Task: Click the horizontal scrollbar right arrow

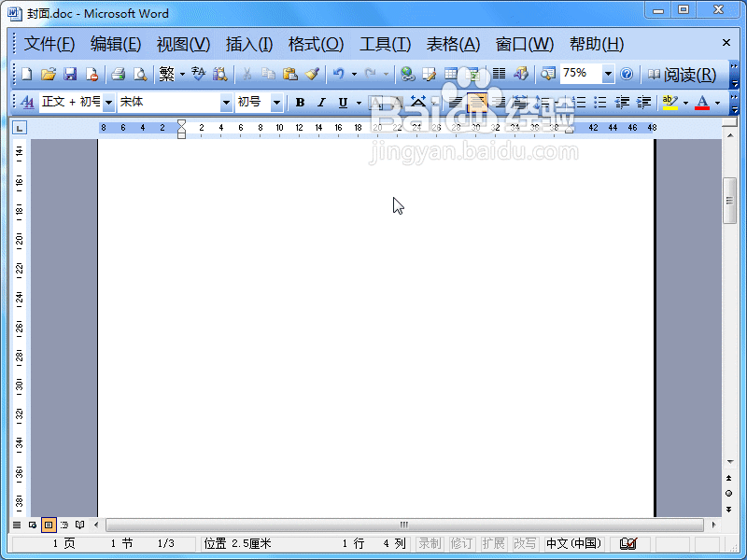Action: (714, 525)
